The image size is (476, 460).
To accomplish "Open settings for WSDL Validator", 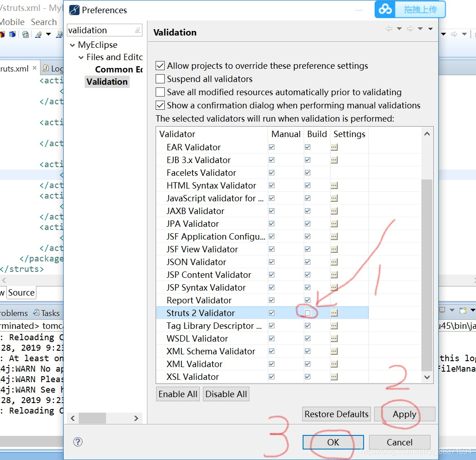I will (x=334, y=338).
